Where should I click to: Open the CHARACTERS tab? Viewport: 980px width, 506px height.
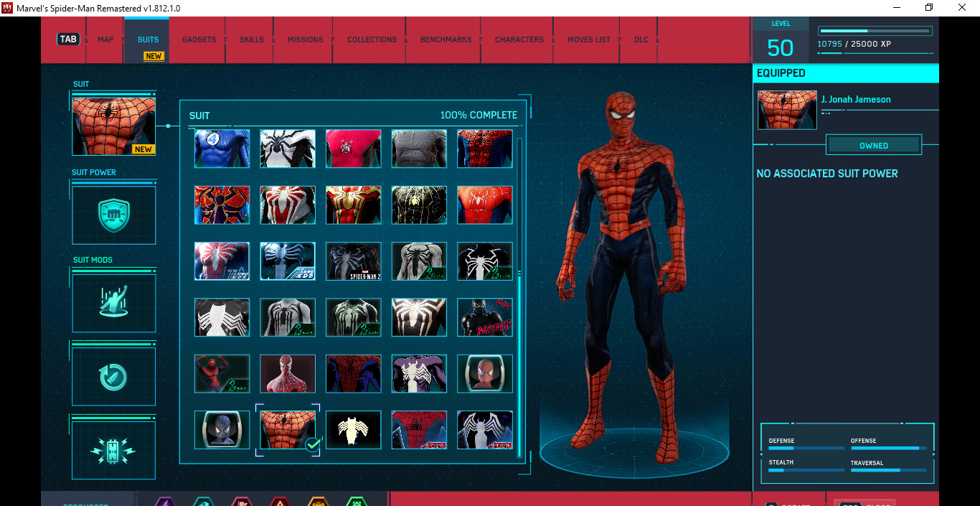coord(519,39)
